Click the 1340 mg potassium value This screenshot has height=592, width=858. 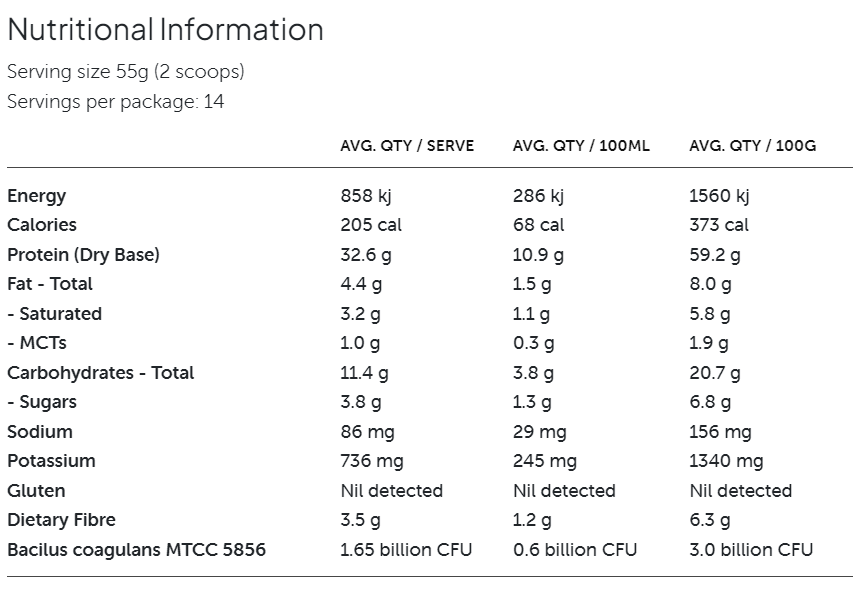(726, 461)
